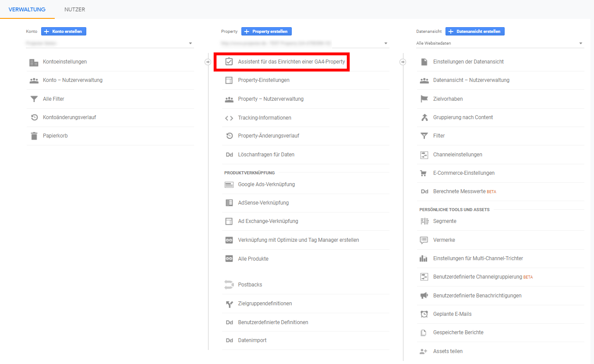Click the Zielvorhaben flag icon
594x364 pixels.
pyautogui.click(x=424, y=99)
